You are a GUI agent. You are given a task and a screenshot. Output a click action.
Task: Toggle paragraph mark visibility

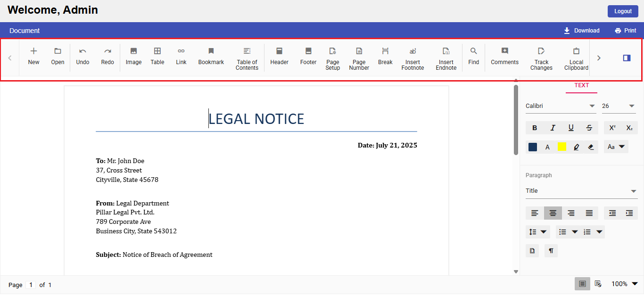(x=551, y=250)
